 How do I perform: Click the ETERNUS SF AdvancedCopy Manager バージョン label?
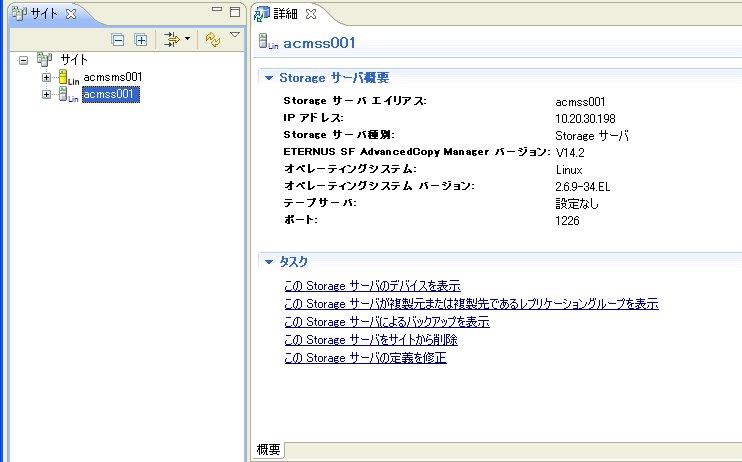point(417,152)
